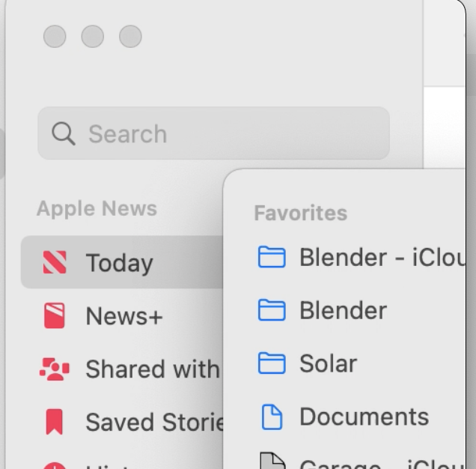Click the magnifying glass search icon
Viewport: 476px width, 469px height.
tap(64, 133)
